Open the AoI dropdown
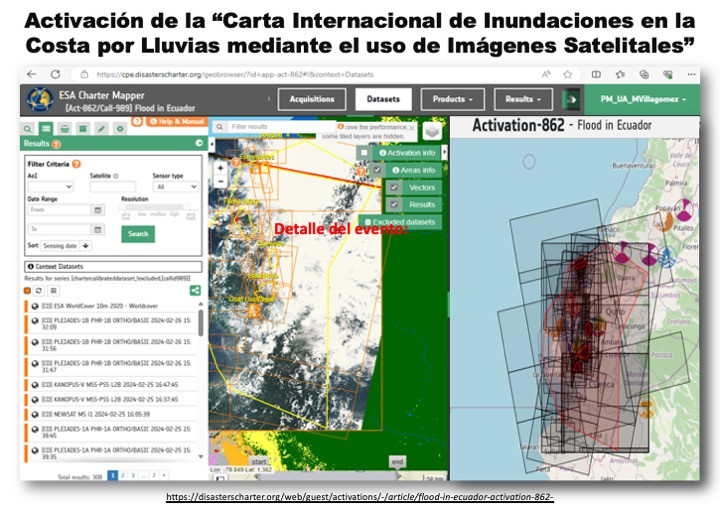 pyautogui.click(x=50, y=186)
